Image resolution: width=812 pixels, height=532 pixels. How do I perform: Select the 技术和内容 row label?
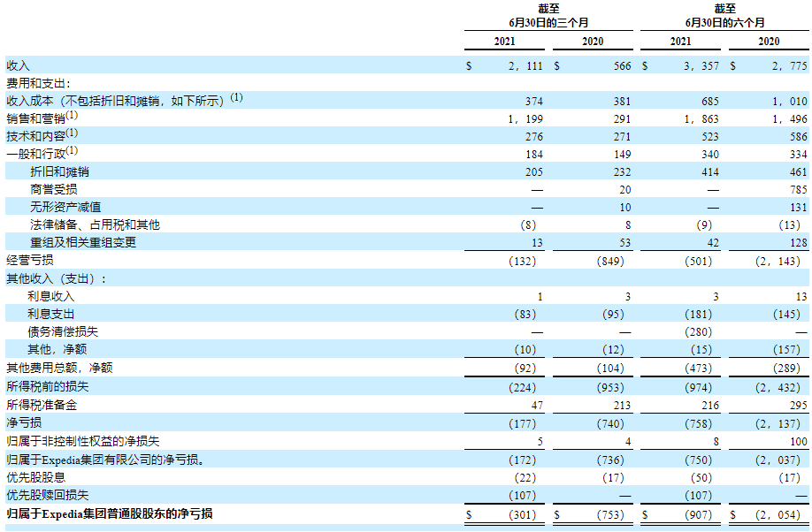(36, 136)
